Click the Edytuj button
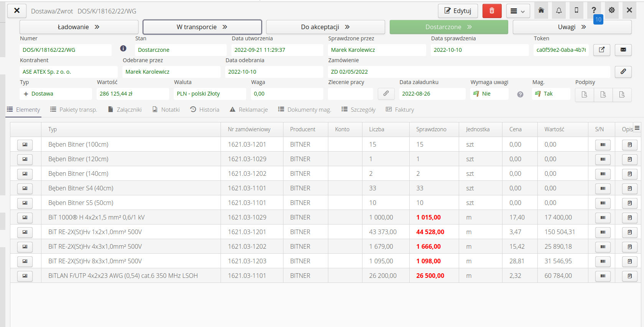 (458, 11)
